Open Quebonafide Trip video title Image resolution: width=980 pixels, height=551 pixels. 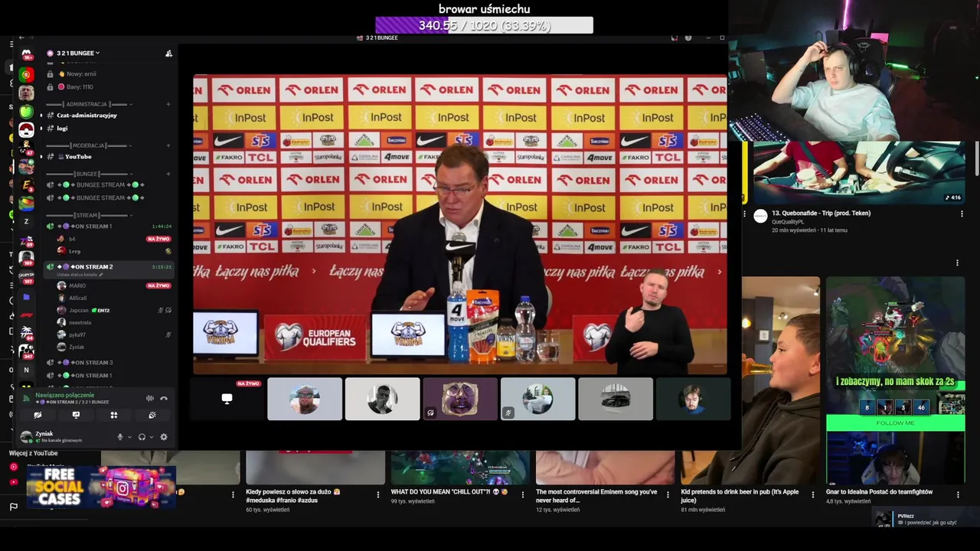click(821, 214)
